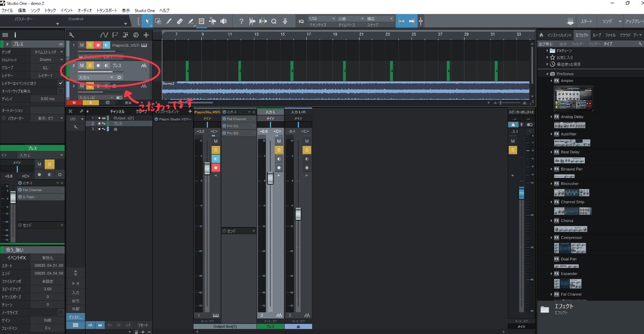Show the 入力 panel in the mixer
The height and width of the screenshot is (334, 644).
pos(75,292)
